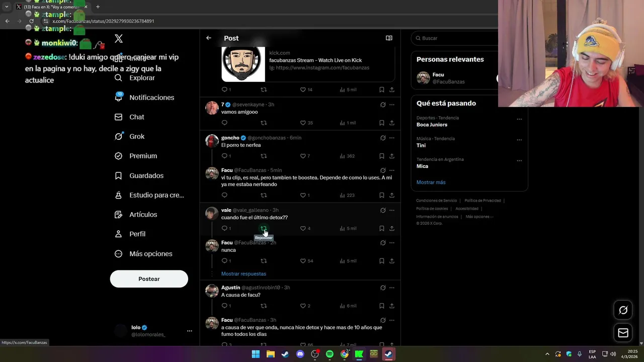Click Mostrar más under trends
The width and height of the screenshot is (644, 362).
tap(431, 183)
